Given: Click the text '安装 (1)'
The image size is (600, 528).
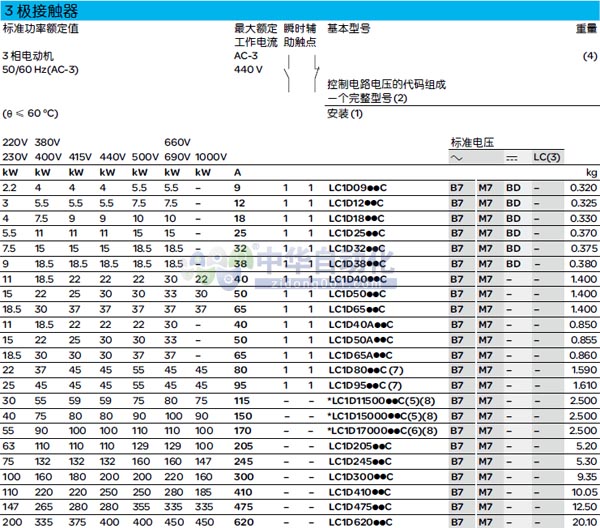Looking at the screenshot, I should pyautogui.click(x=345, y=114).
